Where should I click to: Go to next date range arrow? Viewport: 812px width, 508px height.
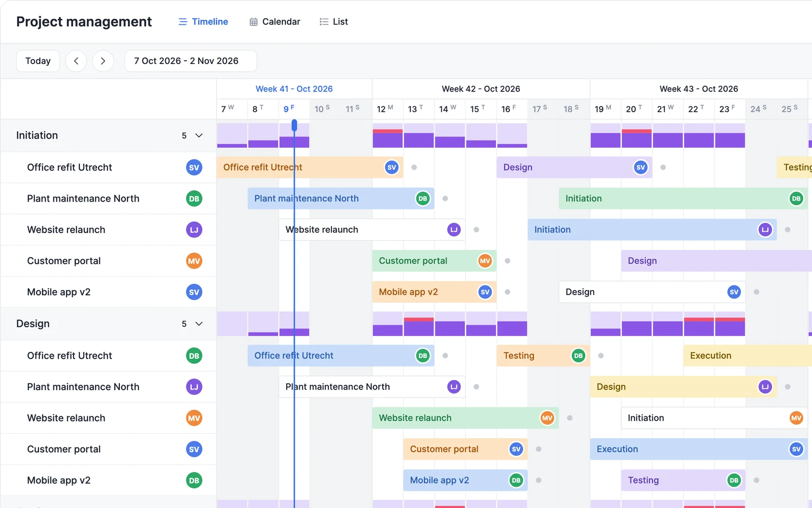pos(103,61)
